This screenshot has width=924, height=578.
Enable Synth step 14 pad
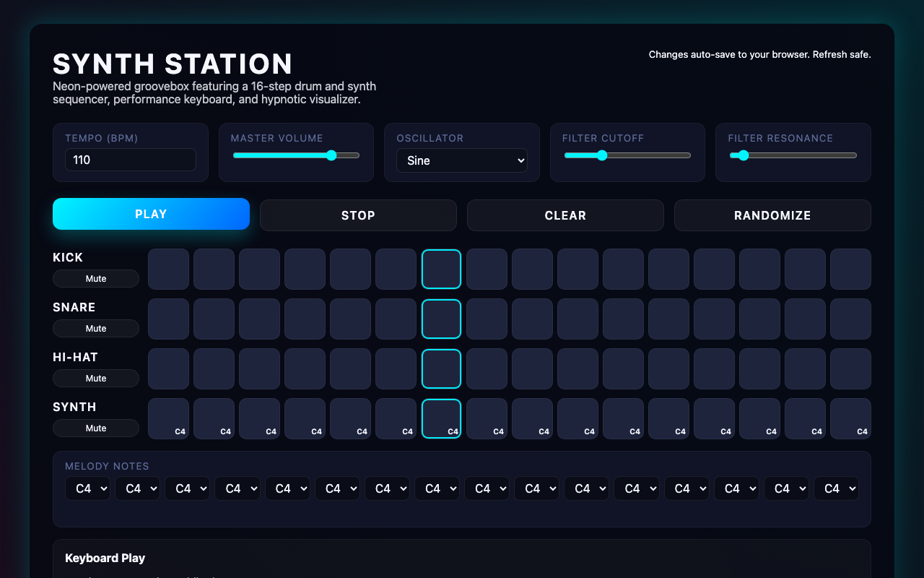(760, 418)
